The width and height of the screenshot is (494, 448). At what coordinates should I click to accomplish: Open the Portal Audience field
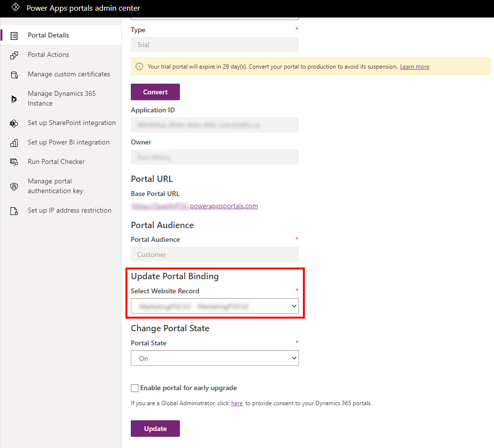click(x=214, y=254)
